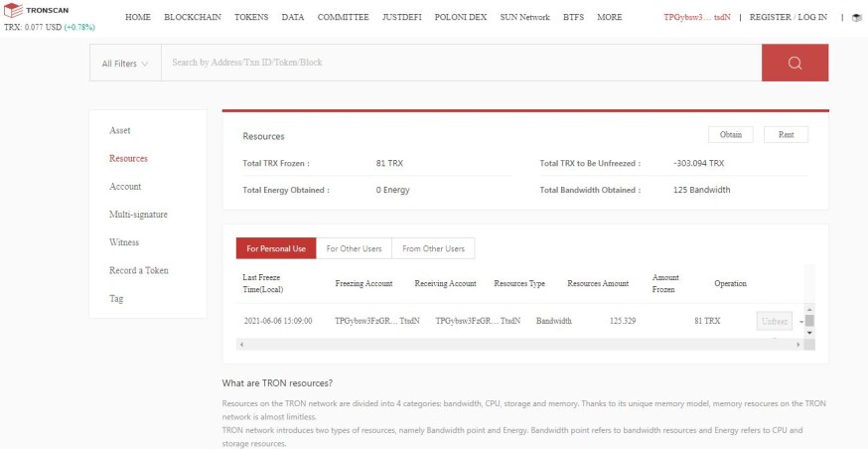The image size is (868, 449).
Task: Open the HOME menu
Action: [x=138, y=17]
